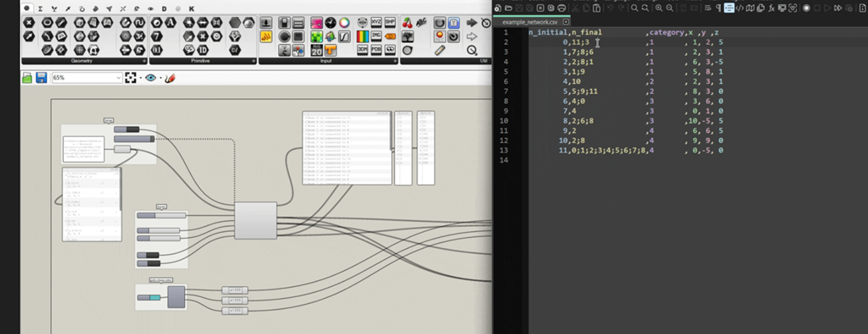Pick the tree Param Viewer icon
This screenshot has width=868, height=334.
click(x=407, y=37)
